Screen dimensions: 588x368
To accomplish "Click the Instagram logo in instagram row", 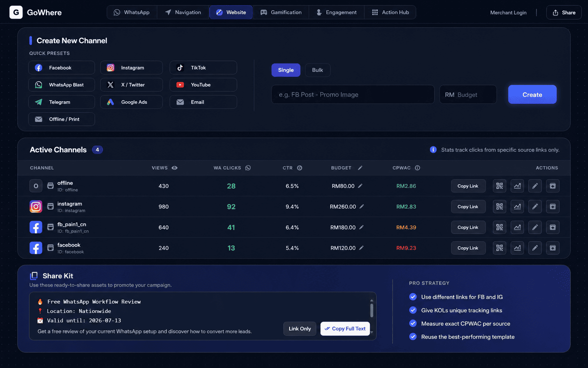I will (x=36, y=207).
